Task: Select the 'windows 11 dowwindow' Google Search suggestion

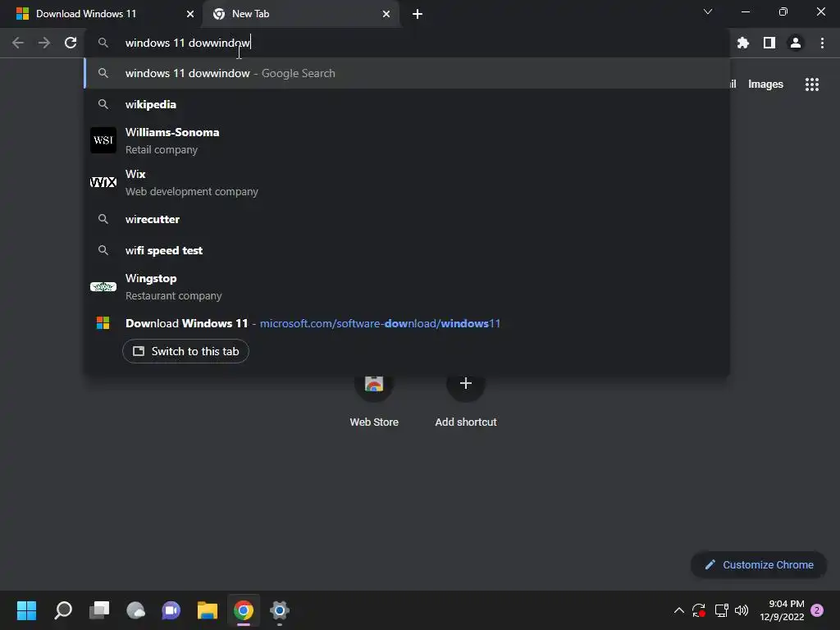Action: click(x=407, y=73)
